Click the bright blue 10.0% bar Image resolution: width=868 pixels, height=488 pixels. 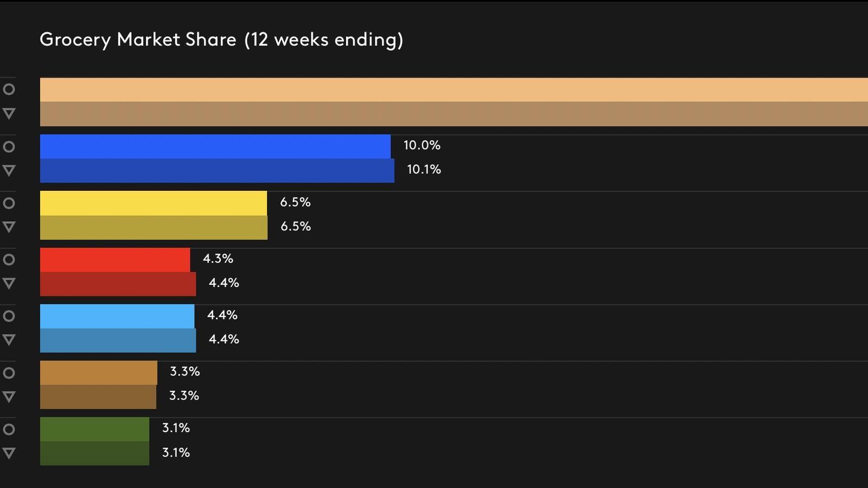click(x=215, y=146)
